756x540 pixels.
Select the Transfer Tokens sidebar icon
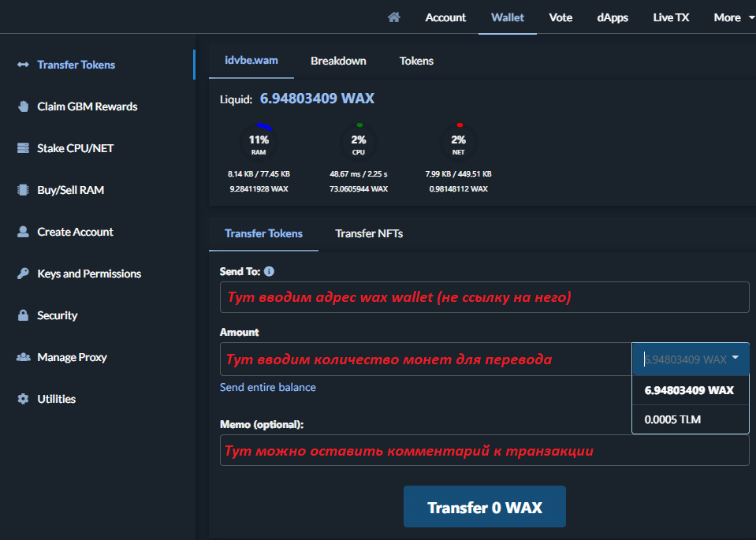(24, 65)
